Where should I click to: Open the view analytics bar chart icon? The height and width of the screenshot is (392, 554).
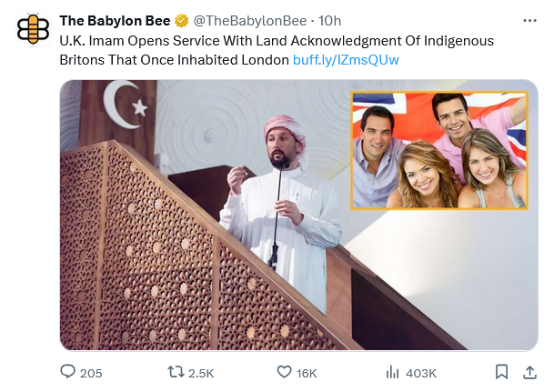tap(393, 372)
